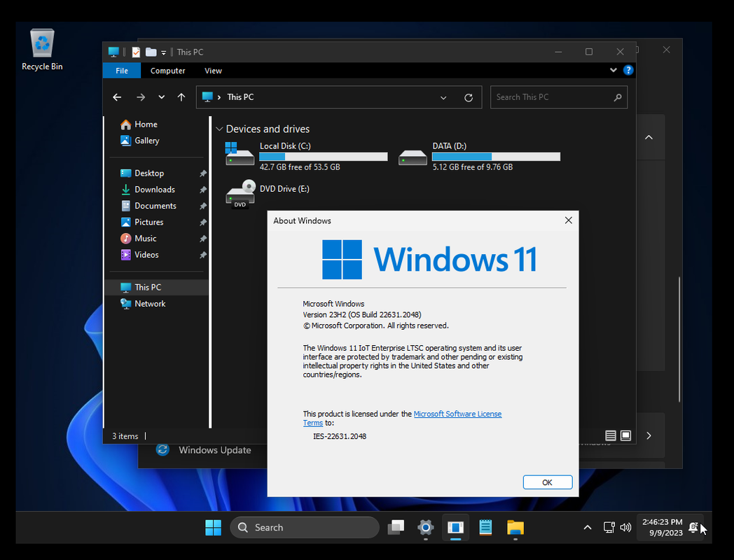
Task: Click the 3 items status text
Action: pyautogui.click(x=125, y=436)
